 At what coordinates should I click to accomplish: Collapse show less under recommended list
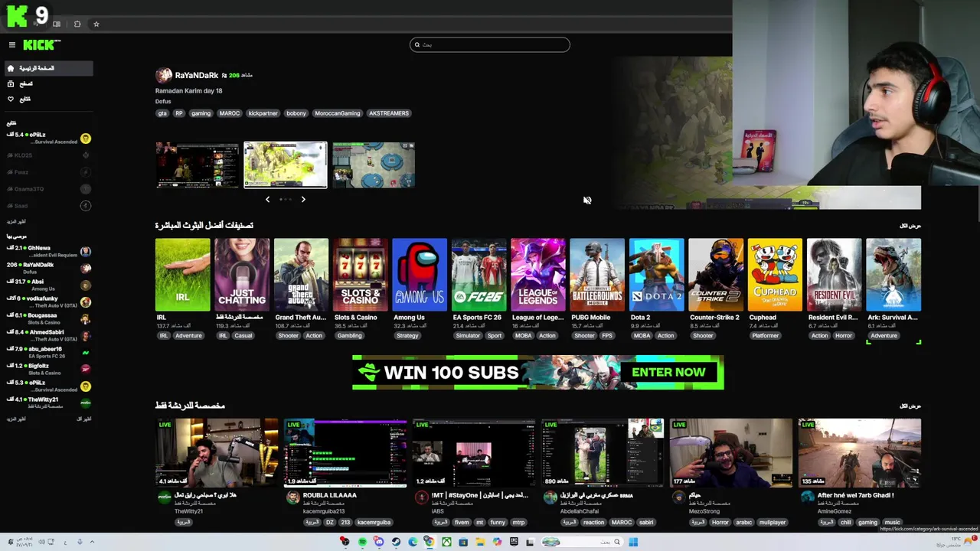point(83,419)
